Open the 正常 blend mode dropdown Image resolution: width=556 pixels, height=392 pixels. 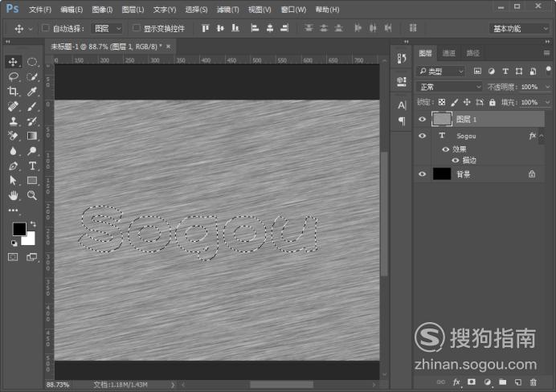coord(449,87)
